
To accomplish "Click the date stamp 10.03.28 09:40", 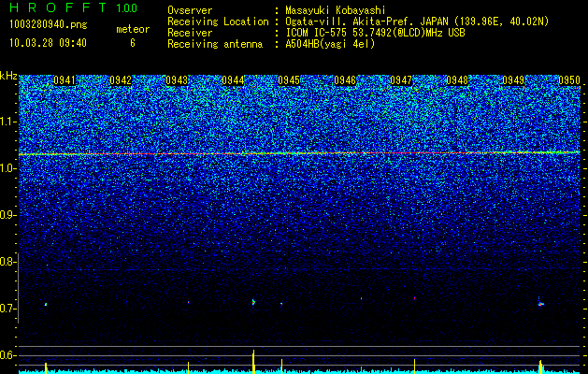I will [48, 43].
